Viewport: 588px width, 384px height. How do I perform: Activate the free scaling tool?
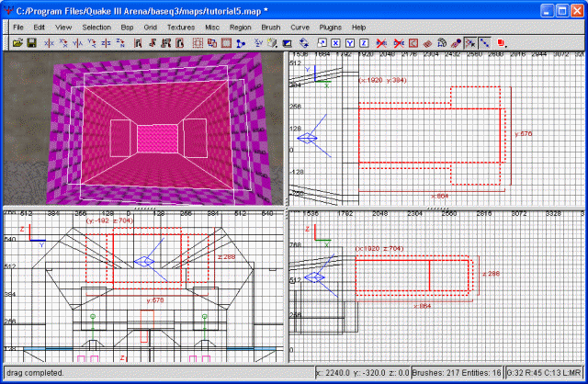(x=322, y=43)
